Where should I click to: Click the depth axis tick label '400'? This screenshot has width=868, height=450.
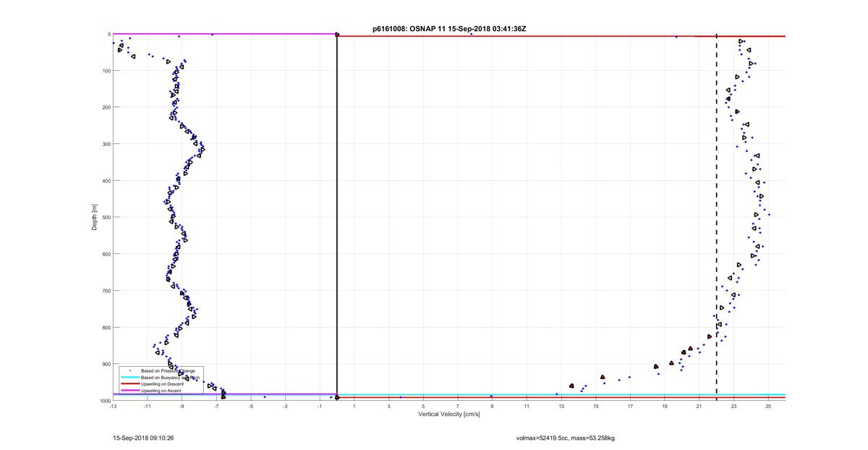pyautogui.click(x=106, y=181)
